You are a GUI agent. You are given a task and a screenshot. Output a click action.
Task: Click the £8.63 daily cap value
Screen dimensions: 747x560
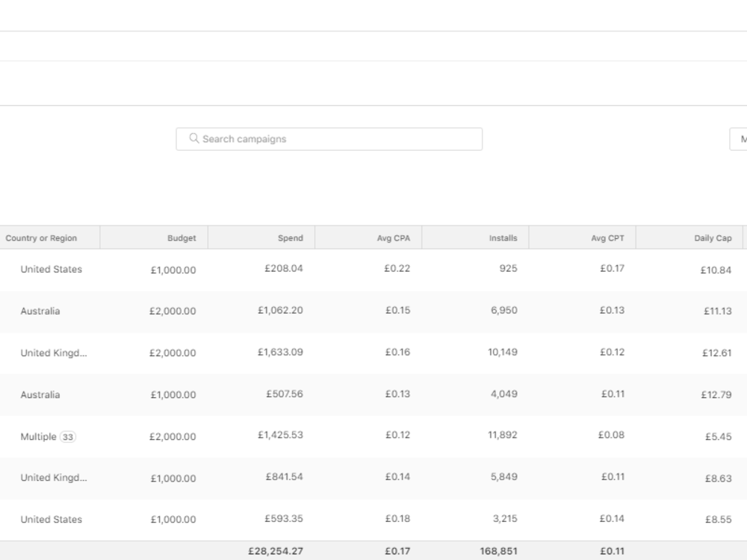pos(719,479)
